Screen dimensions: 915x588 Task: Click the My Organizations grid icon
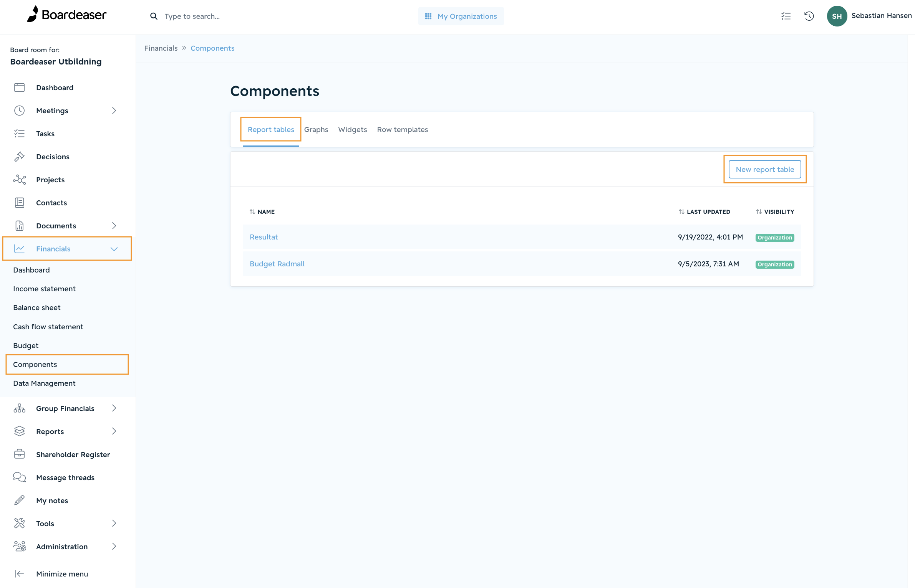(428, 16)
